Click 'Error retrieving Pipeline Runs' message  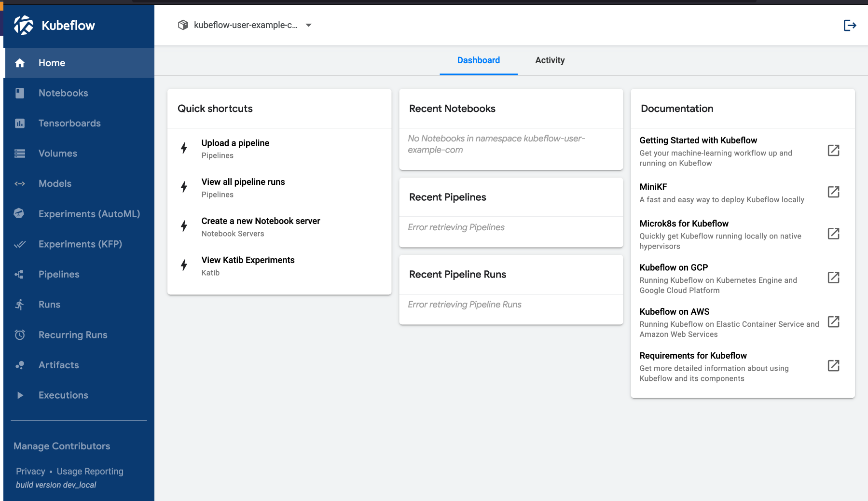464,305
